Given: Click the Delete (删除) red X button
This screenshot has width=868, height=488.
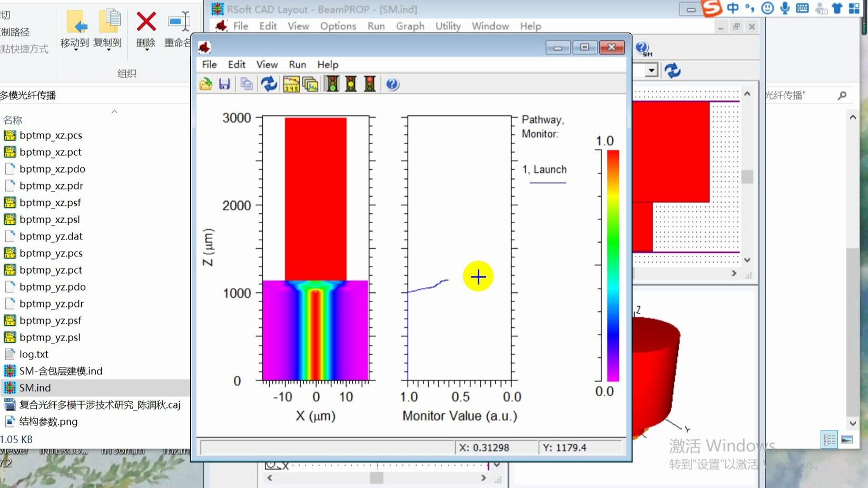Looking at the screenshot, I should tap(146, 29).
